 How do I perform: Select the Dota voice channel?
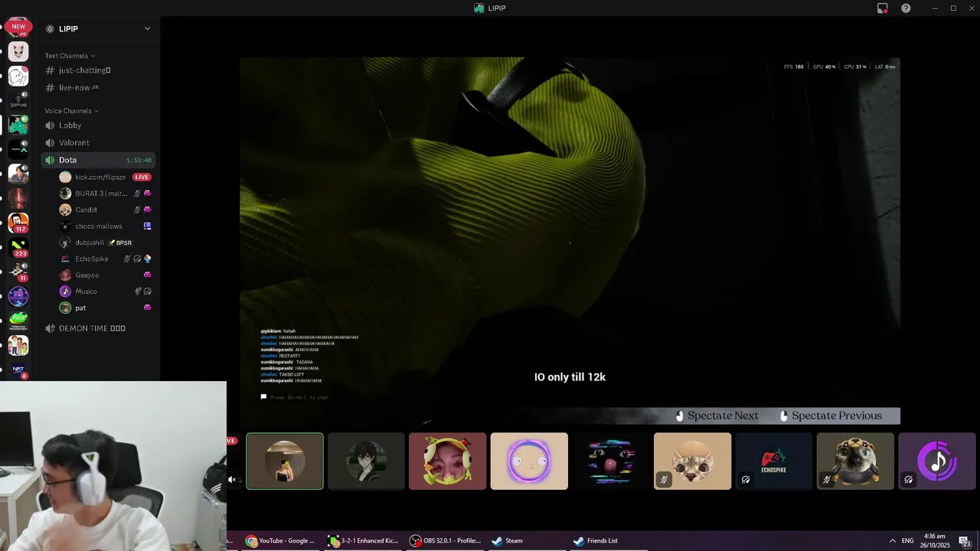click(x=100, y=160)
